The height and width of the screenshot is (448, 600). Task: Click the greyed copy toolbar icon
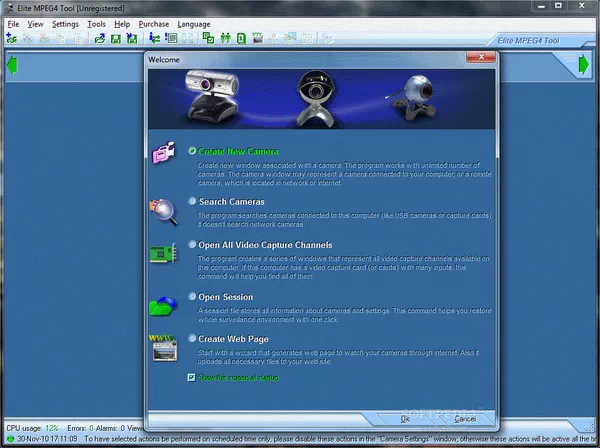[x=60, y=38]
